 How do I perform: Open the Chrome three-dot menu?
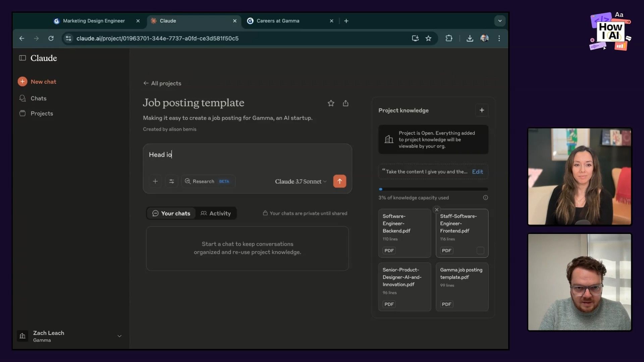[x=499, y=39]
